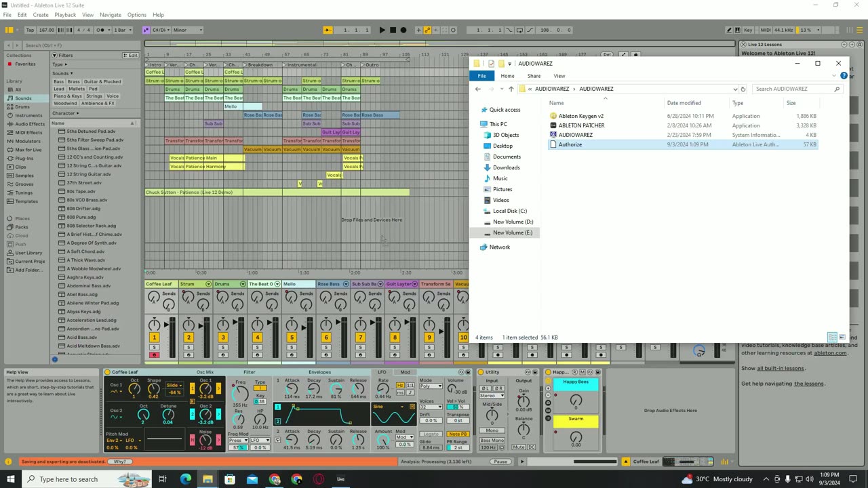The height and width of the screenshot is (488, 868).
Task: Open Ableton Keygen v2 file
Action: click(x=580, y=116)
